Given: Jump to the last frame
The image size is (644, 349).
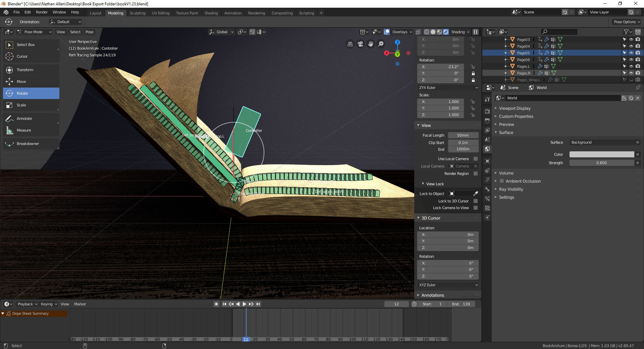Looking at the screenshot, I should (258, 304).
